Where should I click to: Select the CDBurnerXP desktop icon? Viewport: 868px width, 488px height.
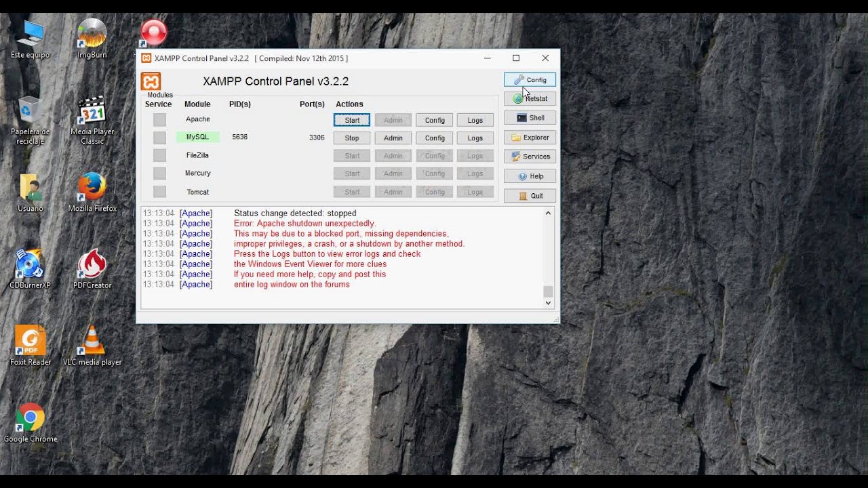tap(30, 270)
